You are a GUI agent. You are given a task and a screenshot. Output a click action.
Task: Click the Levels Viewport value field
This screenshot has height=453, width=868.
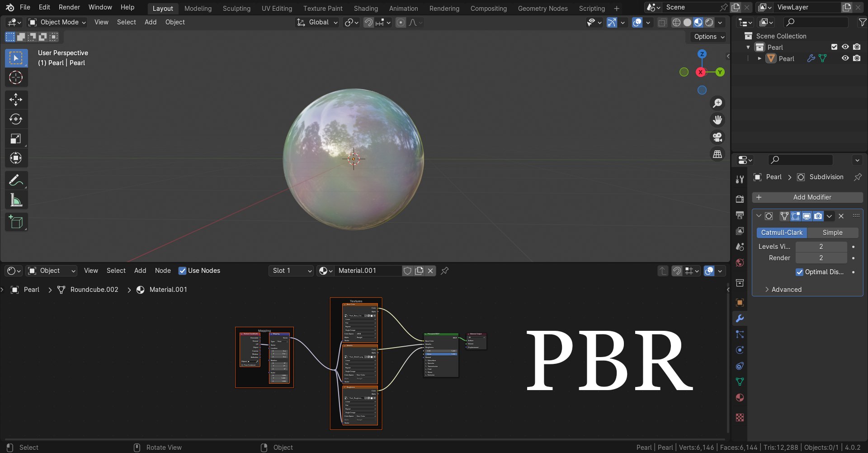[821, 247]
